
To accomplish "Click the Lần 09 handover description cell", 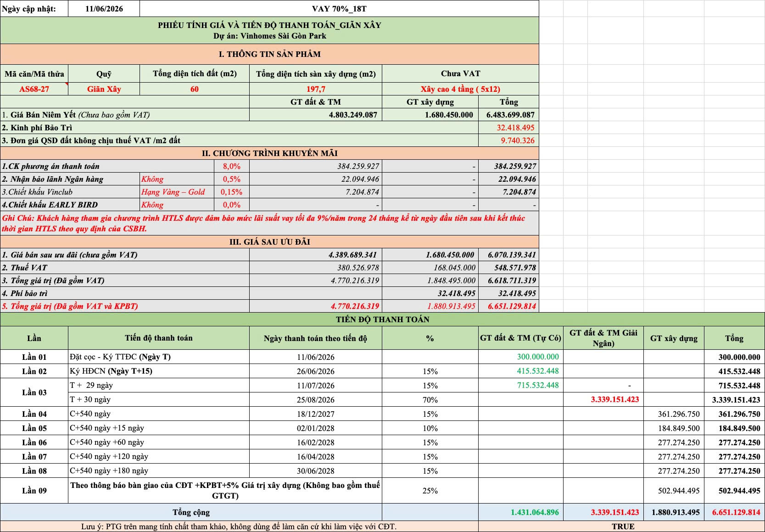I will click(225, 490).
